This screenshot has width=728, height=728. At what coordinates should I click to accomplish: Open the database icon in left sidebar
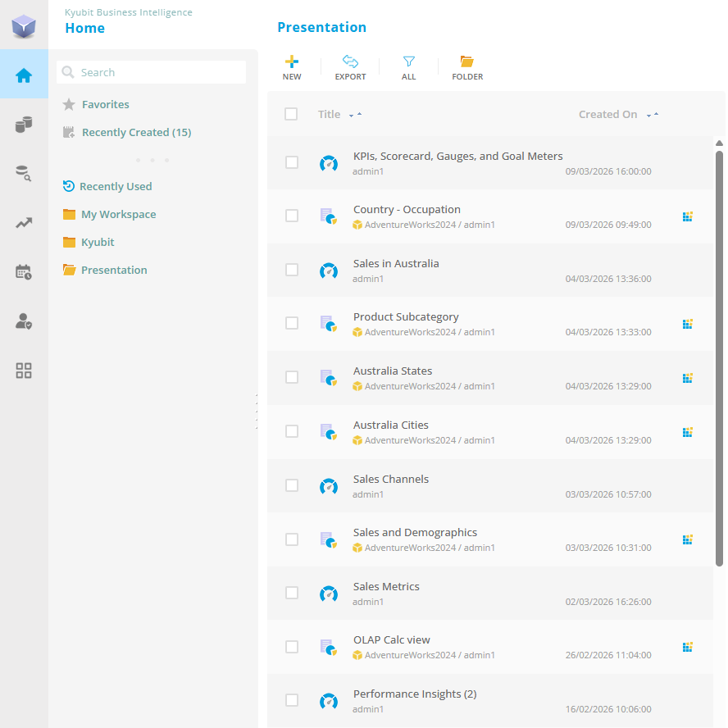pos(24,125)
